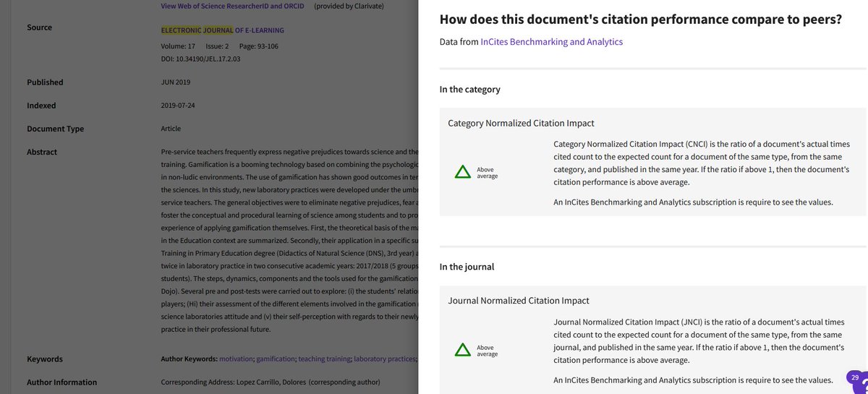The width and height of the screenshot is (868, 394).
Task: Open View Web of Science ResearcherID and ORCID link
Action: pos(232,6)
